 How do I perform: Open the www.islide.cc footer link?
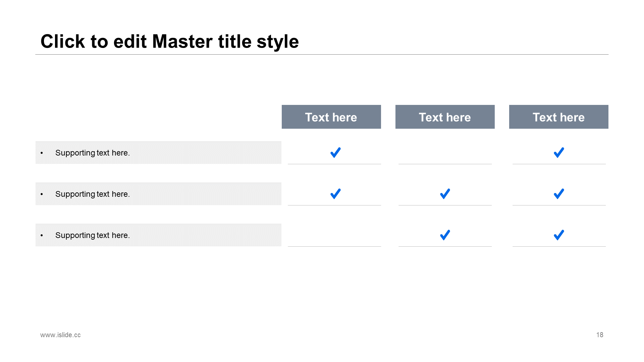coord(60,335)
